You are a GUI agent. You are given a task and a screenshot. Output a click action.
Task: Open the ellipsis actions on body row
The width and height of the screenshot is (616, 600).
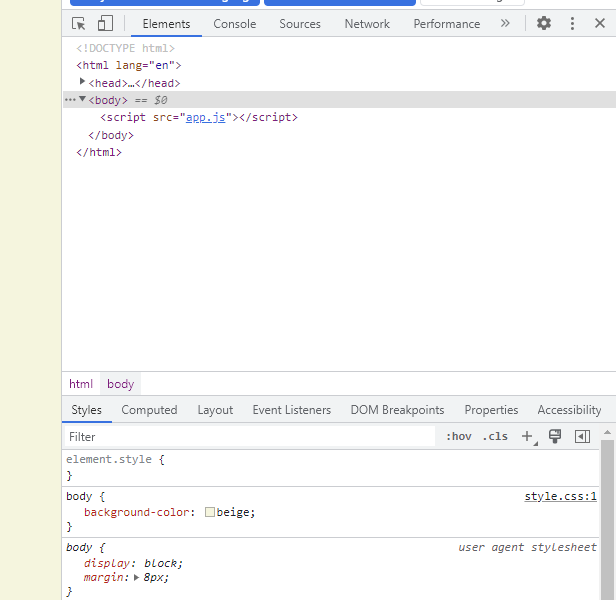(70, 100)
